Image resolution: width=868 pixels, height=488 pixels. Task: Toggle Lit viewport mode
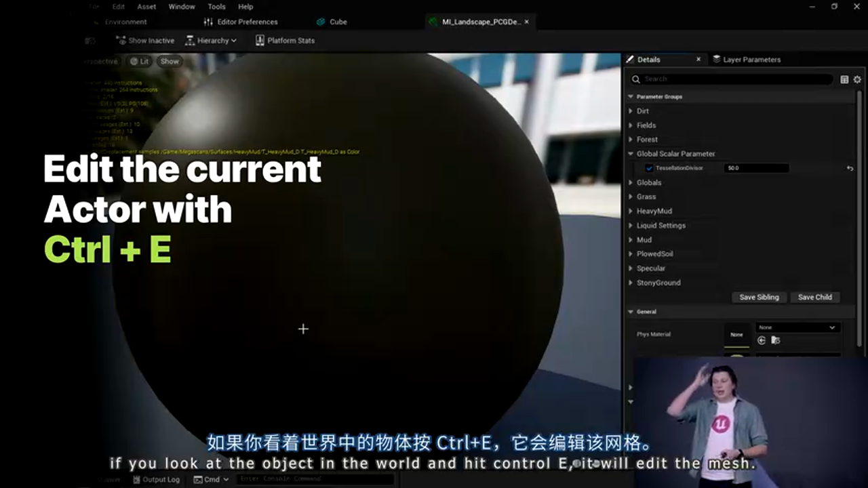[140, 61]
